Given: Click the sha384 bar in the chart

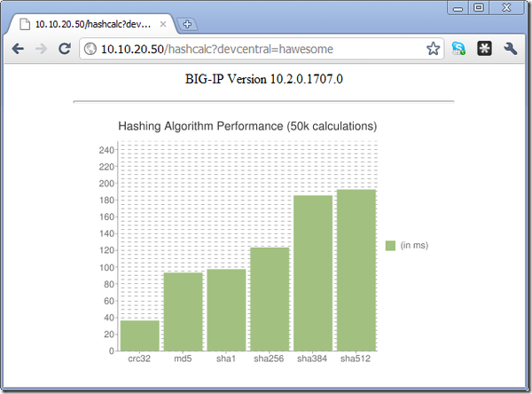Looking at the screenshot, I should point(313,273).
